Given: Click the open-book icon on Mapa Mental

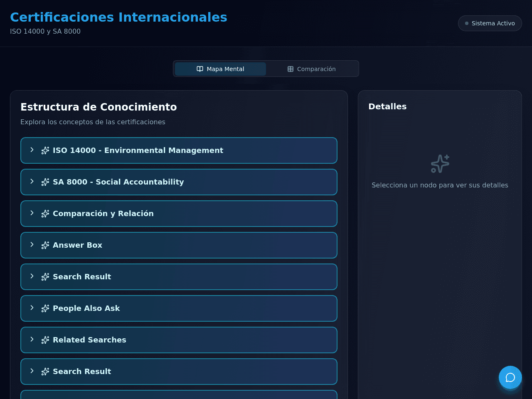Looking at the screenshot, I should pyautogui.click(x=200, y=69).
